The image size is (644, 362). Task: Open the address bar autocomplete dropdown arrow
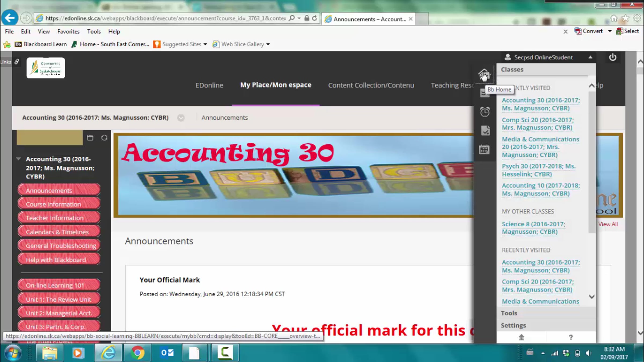[x=299, y=18]
